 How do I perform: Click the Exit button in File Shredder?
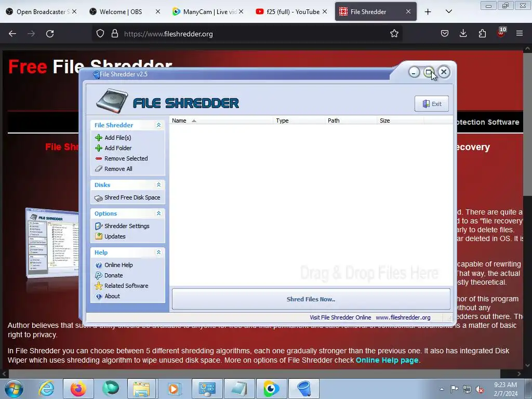pyautogui.click(x=432, y=104)
